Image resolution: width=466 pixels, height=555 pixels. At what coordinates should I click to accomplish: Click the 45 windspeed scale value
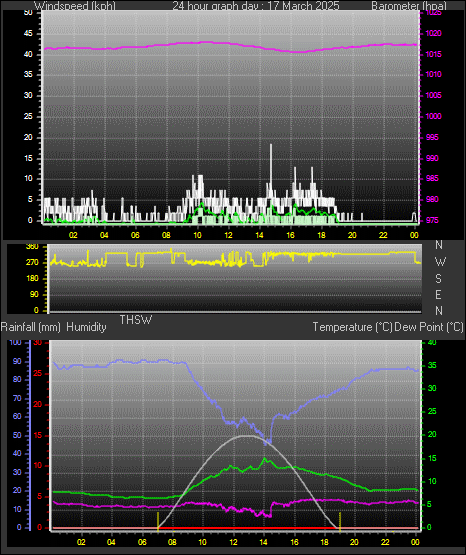click(x=28, y=34)
